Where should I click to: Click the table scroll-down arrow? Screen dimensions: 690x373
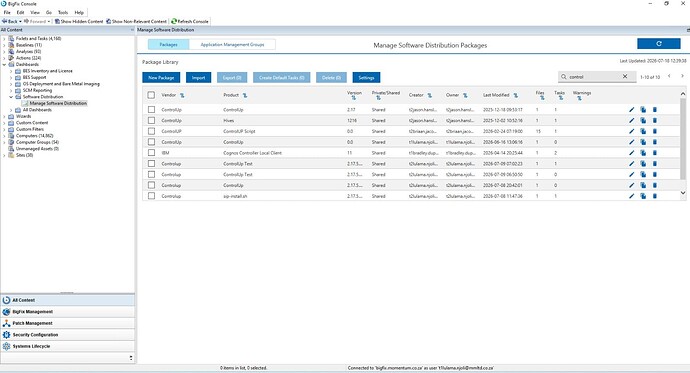tap(683, 193)
